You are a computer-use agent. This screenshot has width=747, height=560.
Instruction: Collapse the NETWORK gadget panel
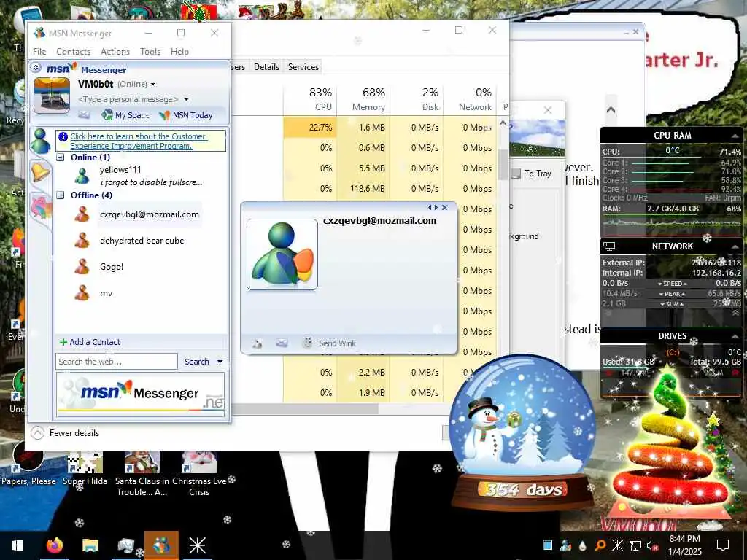point(735,246)
